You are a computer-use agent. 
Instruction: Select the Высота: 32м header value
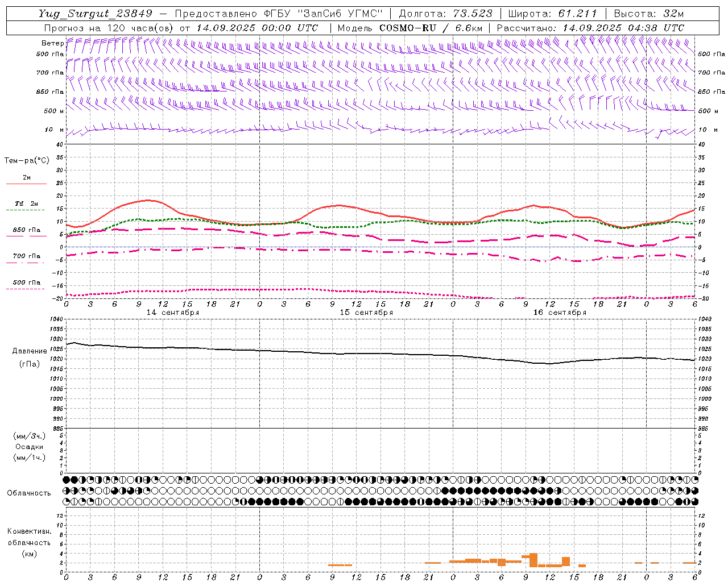[x=650, y=14]
